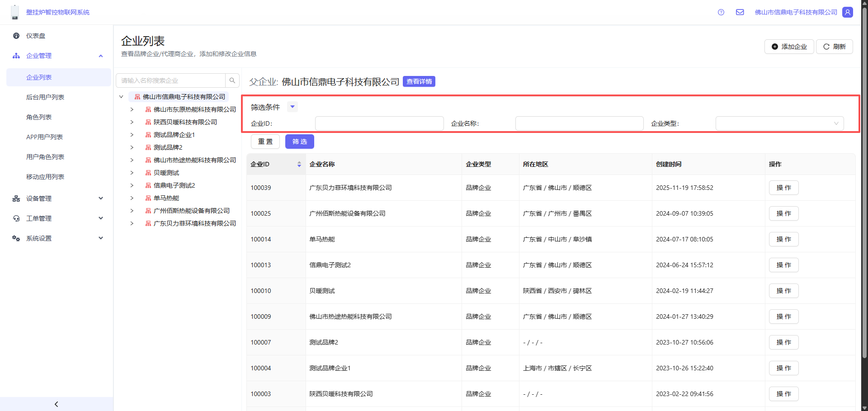Screen dimensions: 868x411
Task: Click the 查看详情 link button
Action: pyautogui.click(x=419, y=81)
